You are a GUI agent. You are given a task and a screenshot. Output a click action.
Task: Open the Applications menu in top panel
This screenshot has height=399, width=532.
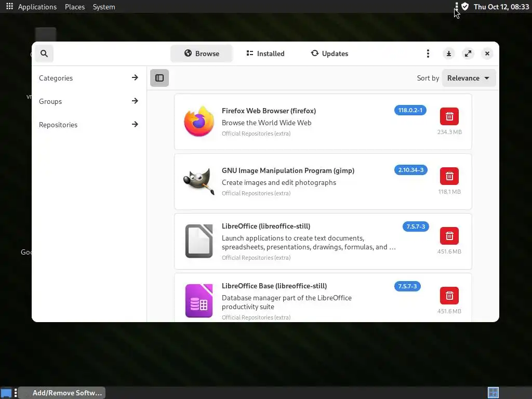pyautogui.click(x=37, y=7)
